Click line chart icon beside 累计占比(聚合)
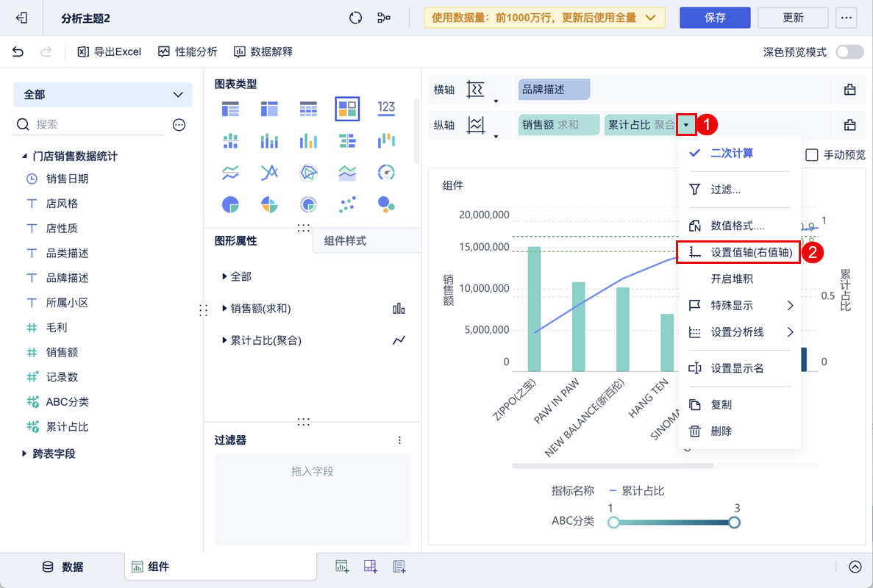 click(x=399, y=340)
